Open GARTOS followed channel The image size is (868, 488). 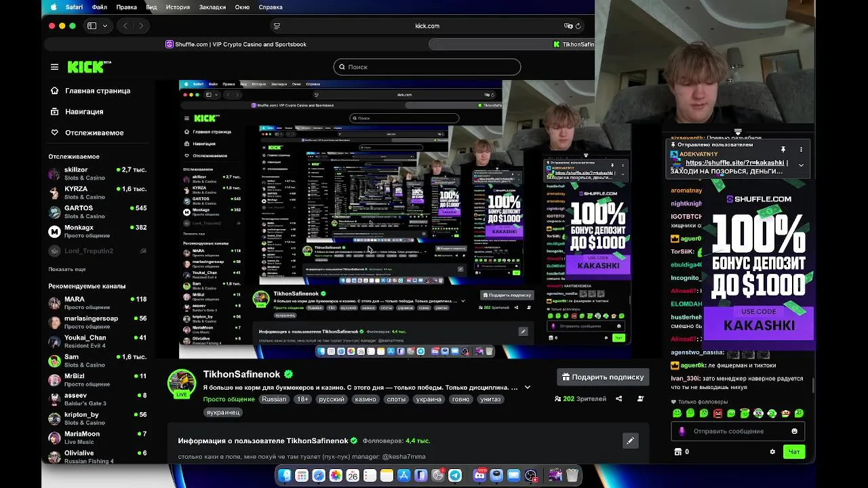pos(98,211)
